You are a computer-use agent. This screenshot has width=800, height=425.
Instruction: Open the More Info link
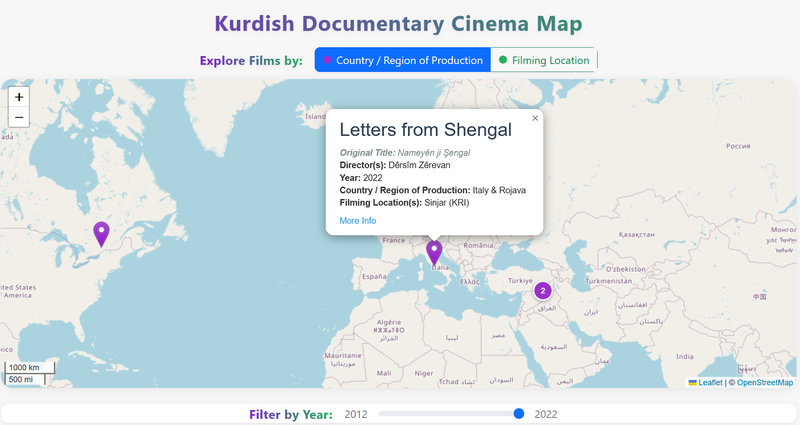[358, 220]
